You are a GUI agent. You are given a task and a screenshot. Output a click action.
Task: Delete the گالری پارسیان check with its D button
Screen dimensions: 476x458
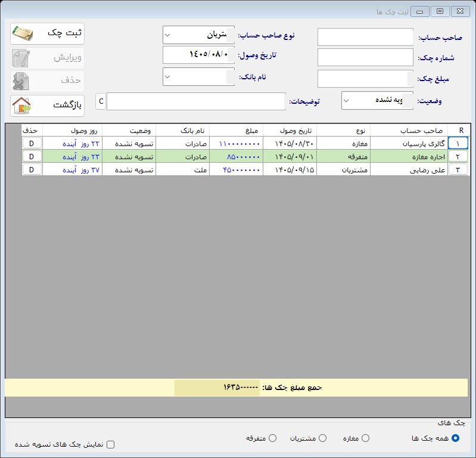click(32, 143)
